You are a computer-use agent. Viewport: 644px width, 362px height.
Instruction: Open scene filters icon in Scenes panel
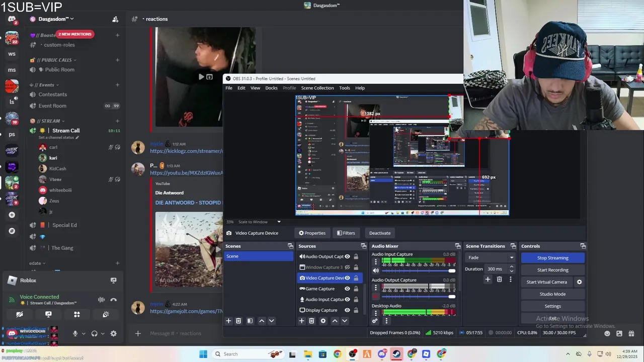(x=250, y=321)
